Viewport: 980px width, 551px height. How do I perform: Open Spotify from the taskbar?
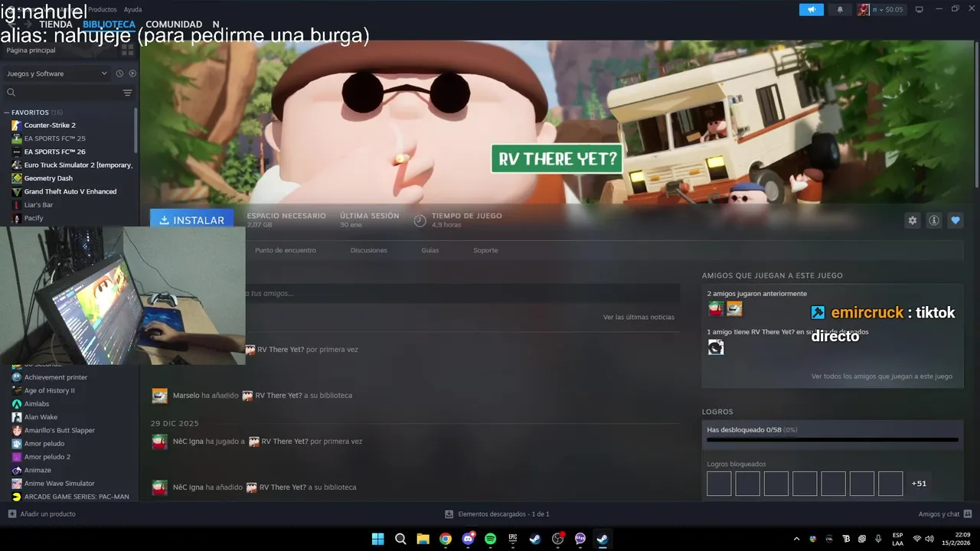pos(490,539)
